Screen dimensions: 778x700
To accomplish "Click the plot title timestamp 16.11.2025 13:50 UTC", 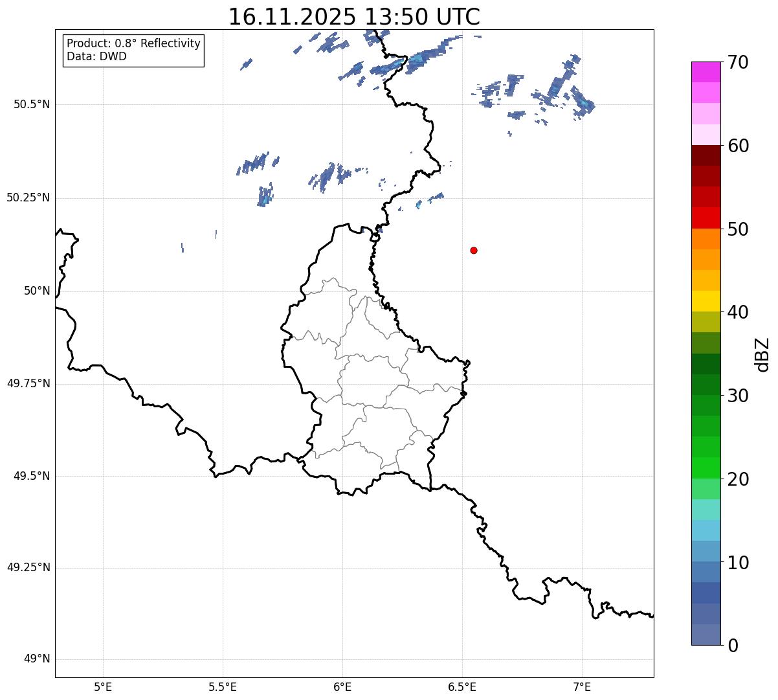I will coord(354,17).
